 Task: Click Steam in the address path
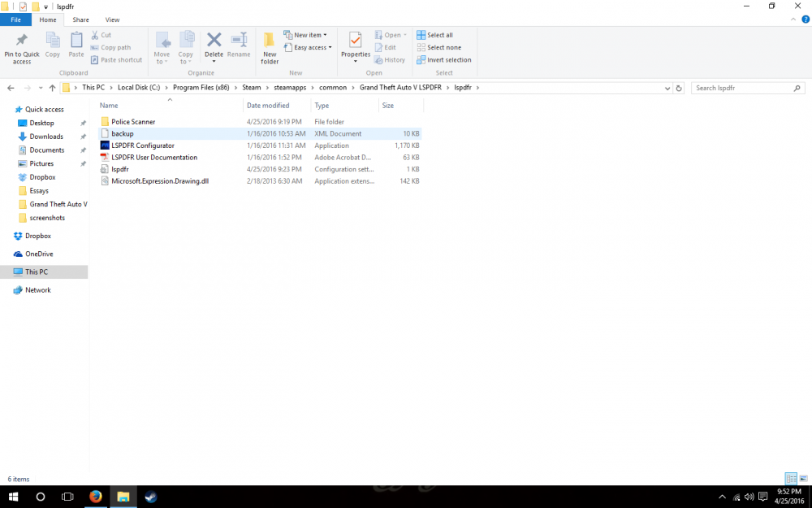click(252, 88)
